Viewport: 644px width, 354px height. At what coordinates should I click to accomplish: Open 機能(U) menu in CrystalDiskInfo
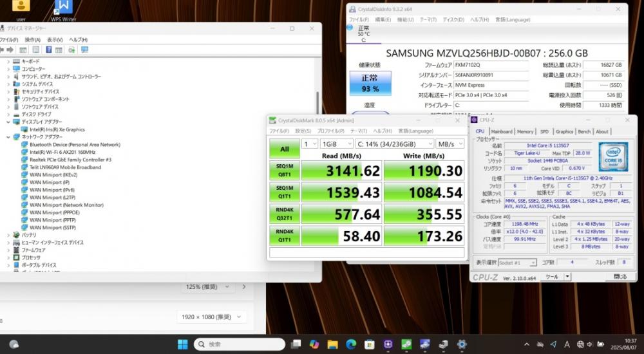click(x=405, y=20)
